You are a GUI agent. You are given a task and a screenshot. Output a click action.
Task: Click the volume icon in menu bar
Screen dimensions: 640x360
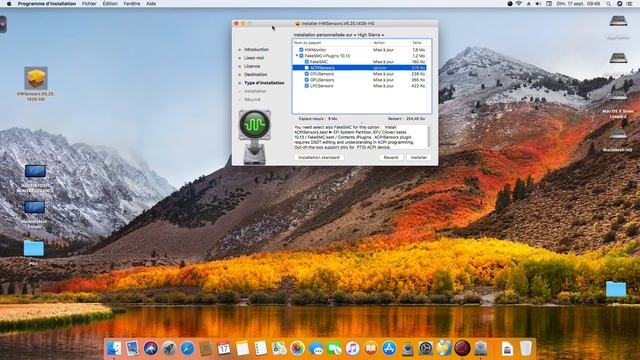point(538,4)
